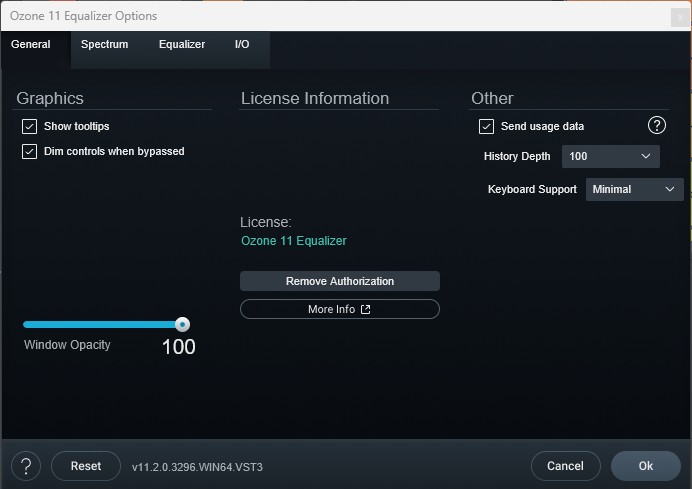Screen dimensions: 692x489
Task: Open the Equalizer tab
Action: (182, 45)
